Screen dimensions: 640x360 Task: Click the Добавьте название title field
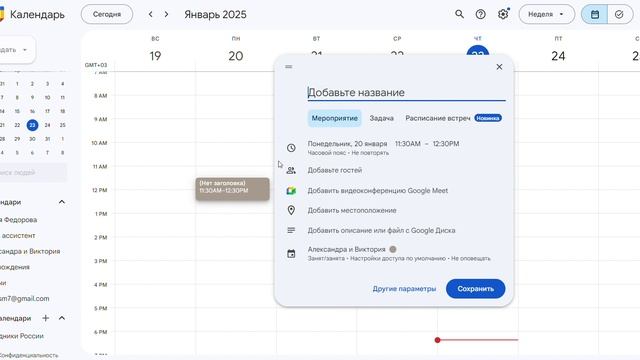click(406, 93)
